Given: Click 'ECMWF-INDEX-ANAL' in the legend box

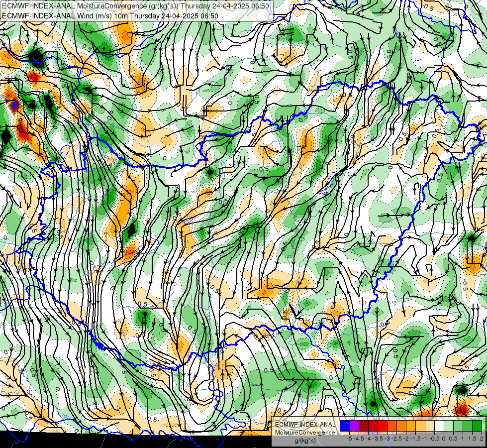Looking at the screenshot, I should [x=305, y=425].
